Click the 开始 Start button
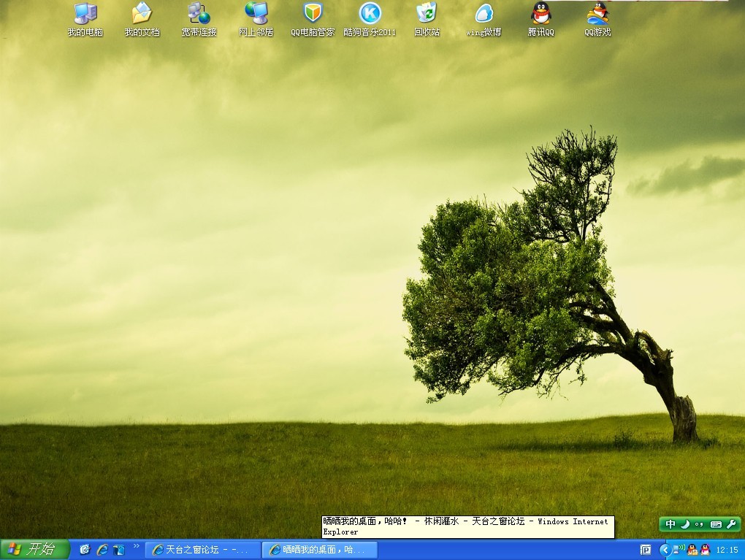This screenshot has width=745, height=560. point(34,550)
